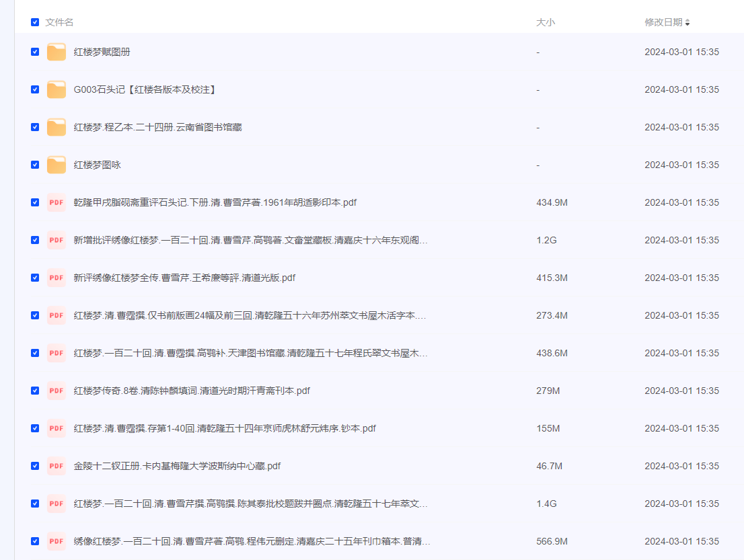
Task: Click the folder icon for 红楼梦赋图册
Action: [57, 52]
